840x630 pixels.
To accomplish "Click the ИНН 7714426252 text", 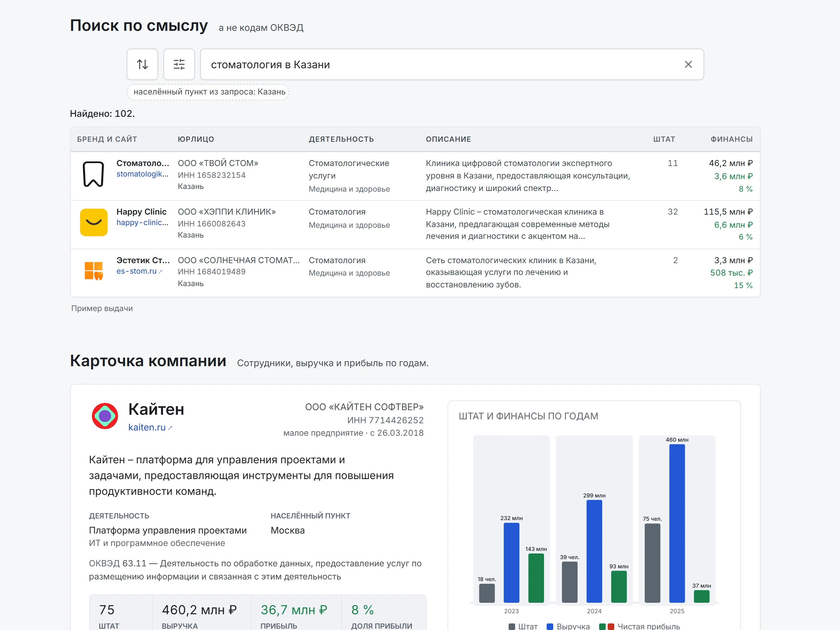I will click(386, 420).
